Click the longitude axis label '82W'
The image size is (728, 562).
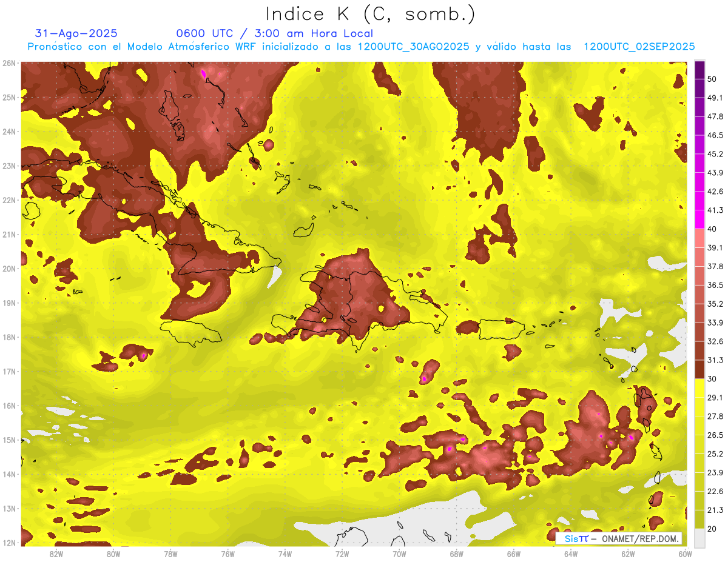tap(56, 554)
